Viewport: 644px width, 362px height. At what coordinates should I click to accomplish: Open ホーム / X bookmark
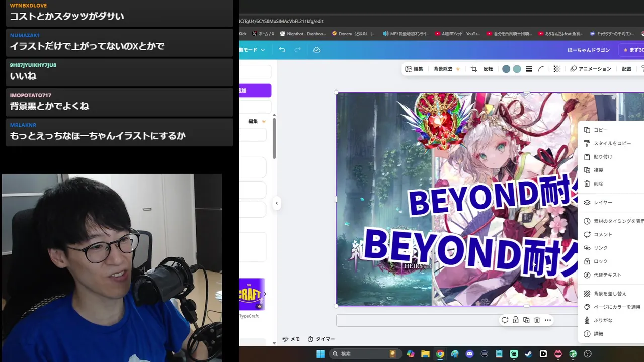[x=263, y=34]
